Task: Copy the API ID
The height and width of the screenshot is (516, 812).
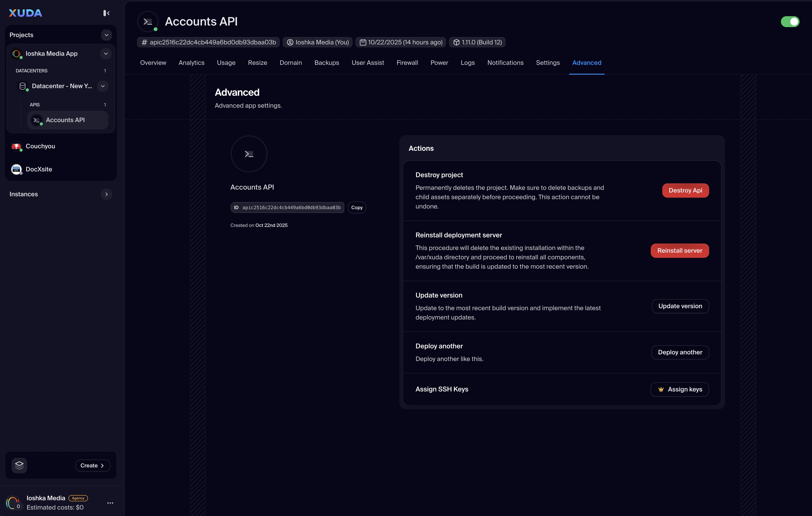Action: point(356,208)
